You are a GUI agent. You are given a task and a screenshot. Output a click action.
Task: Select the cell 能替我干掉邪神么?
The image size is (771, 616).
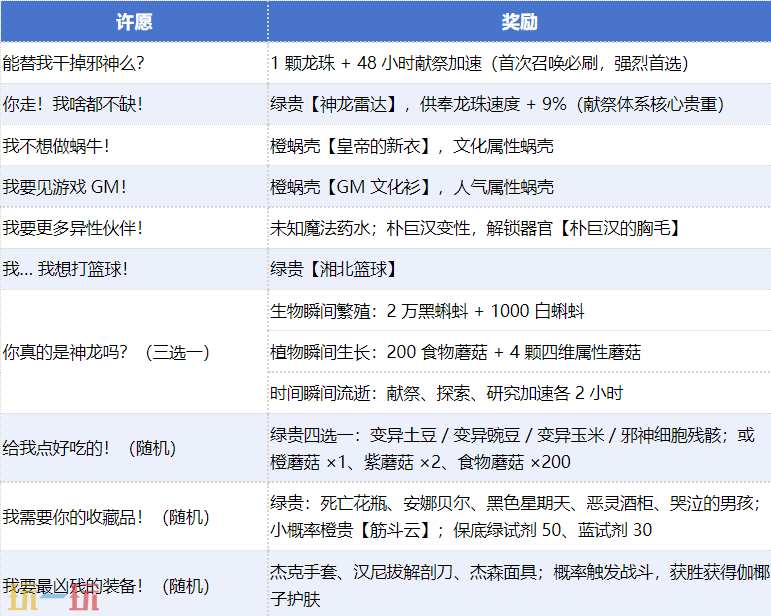point(134,63)
